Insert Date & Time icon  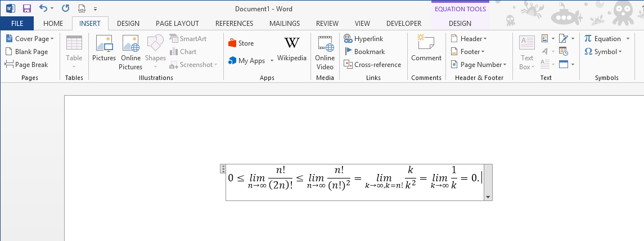point(564,52)
